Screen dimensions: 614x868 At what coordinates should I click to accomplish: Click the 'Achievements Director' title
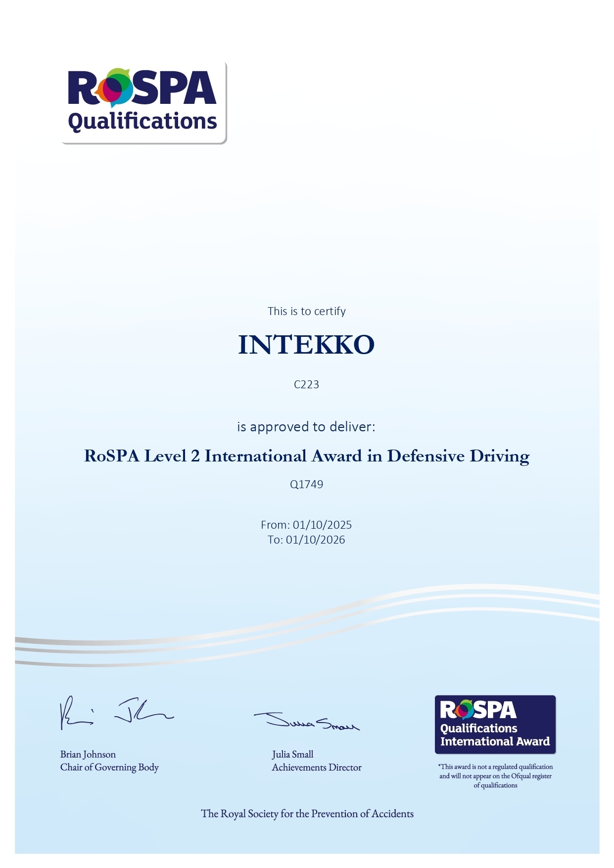pos(317,767)
